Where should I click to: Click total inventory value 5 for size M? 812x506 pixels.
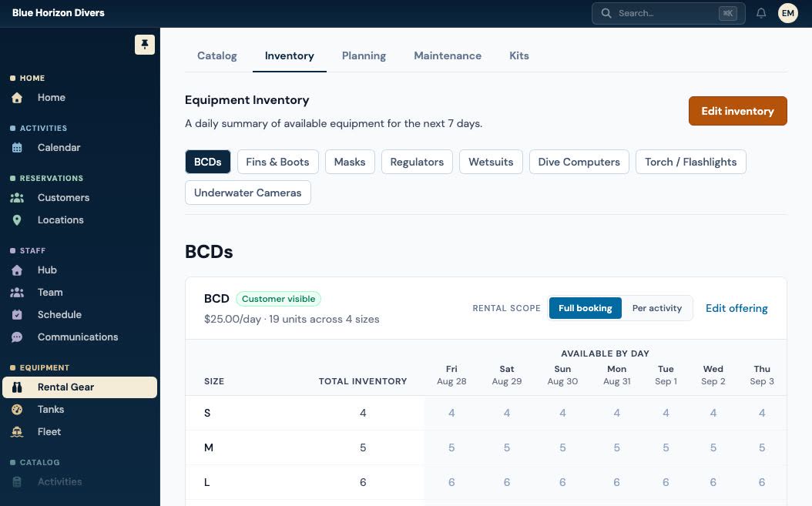click(x=363, y=448)
